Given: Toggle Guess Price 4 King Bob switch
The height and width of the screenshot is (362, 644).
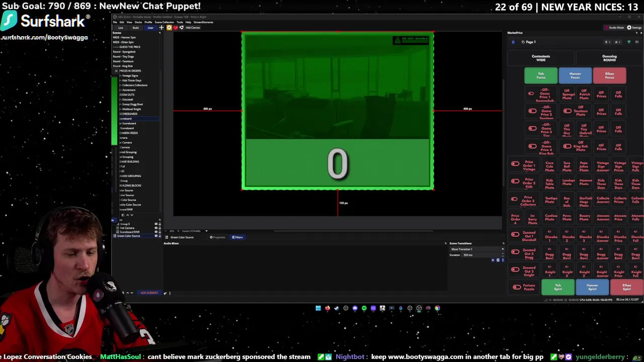Looking at the screenshot, I should pyautogui.click(x=532, y=146).
